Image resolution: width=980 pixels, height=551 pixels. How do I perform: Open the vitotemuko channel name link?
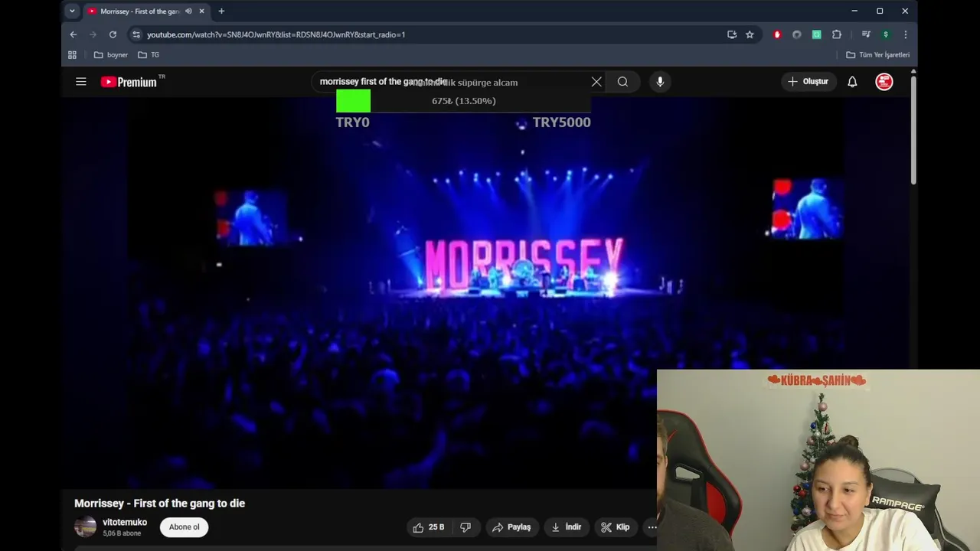point(125,522)
